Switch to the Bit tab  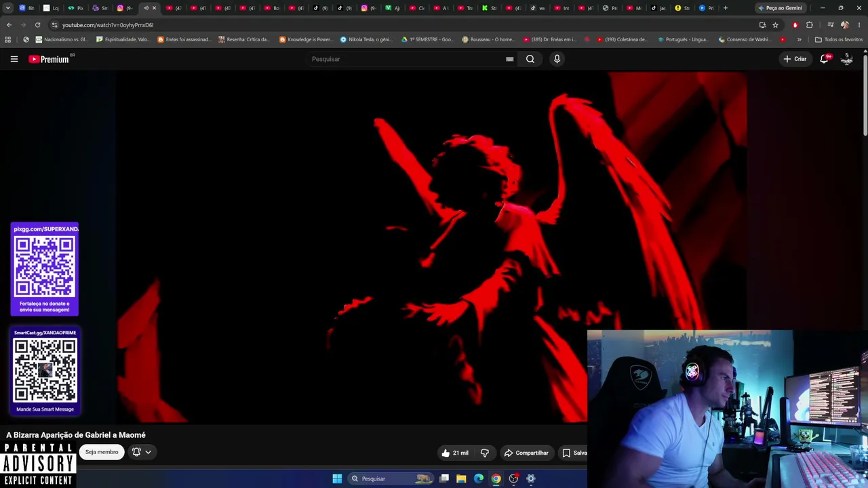pos(26,8)
